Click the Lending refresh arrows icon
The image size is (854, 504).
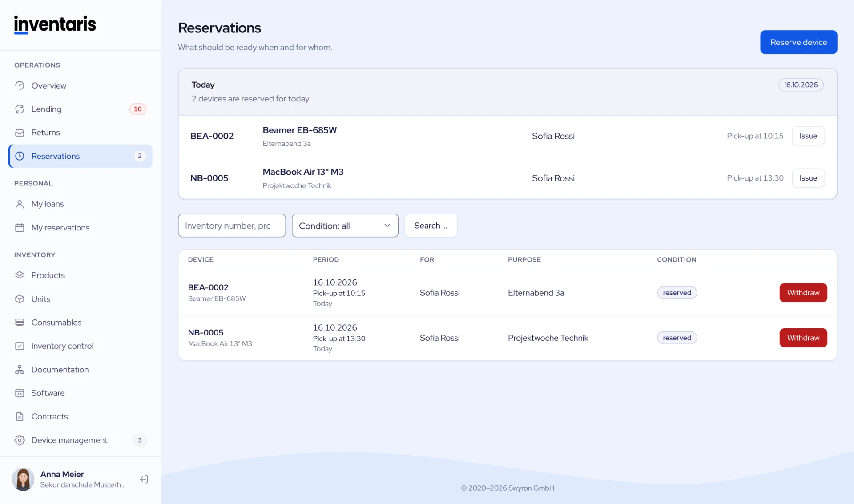coord(20,109)
